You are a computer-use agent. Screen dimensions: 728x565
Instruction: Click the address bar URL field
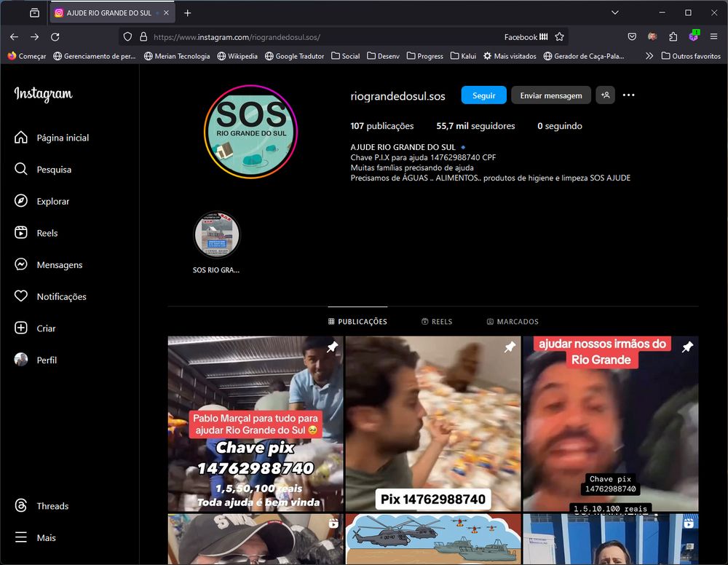325,36
